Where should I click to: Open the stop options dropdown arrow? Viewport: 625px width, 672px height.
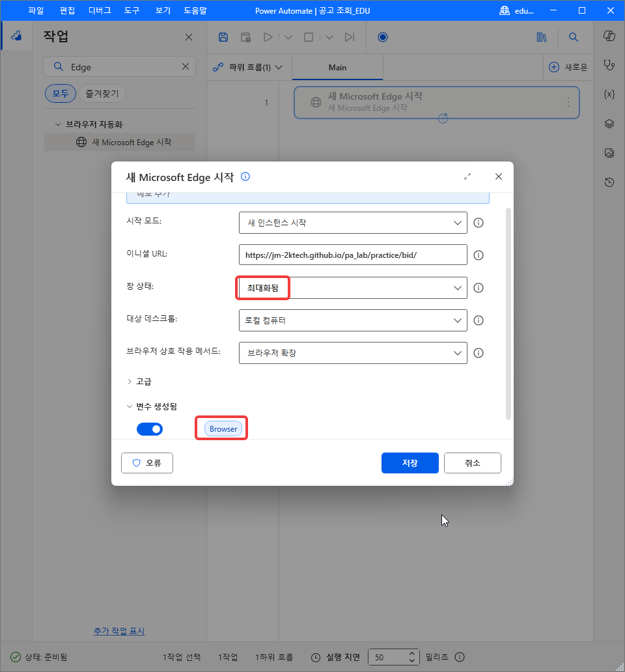point(329,37)
